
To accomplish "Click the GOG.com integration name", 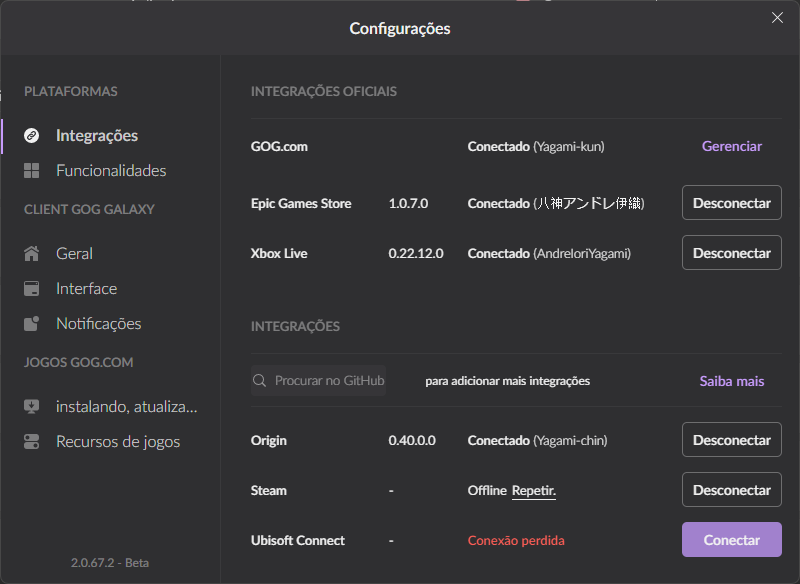I will (279, 147).
